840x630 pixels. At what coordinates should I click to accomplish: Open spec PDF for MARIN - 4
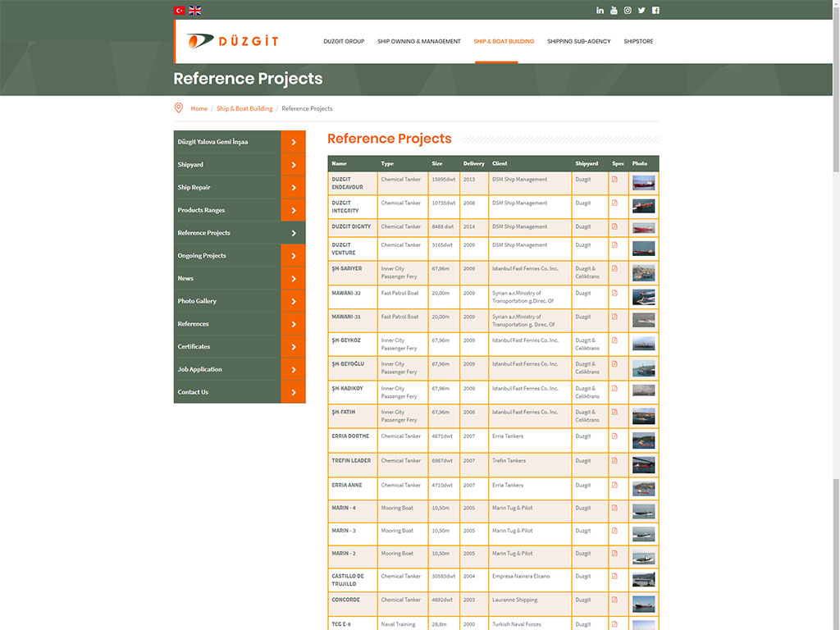point(615,508)
